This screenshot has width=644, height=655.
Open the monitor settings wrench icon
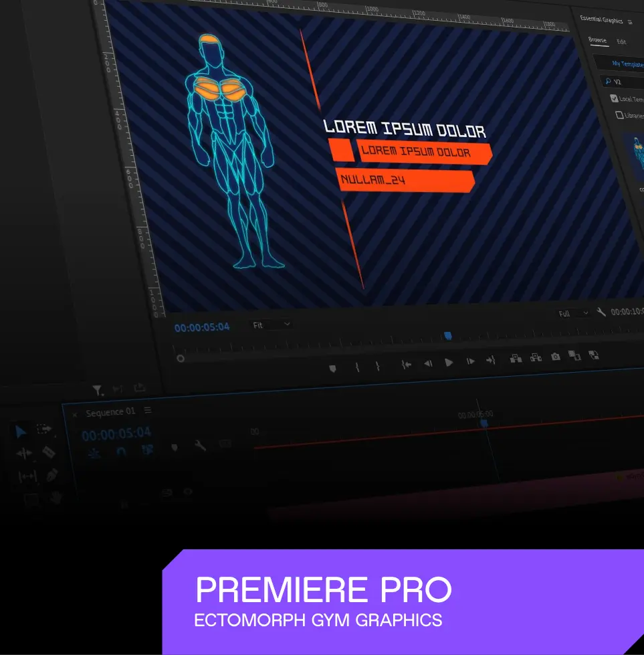point(601,312)
